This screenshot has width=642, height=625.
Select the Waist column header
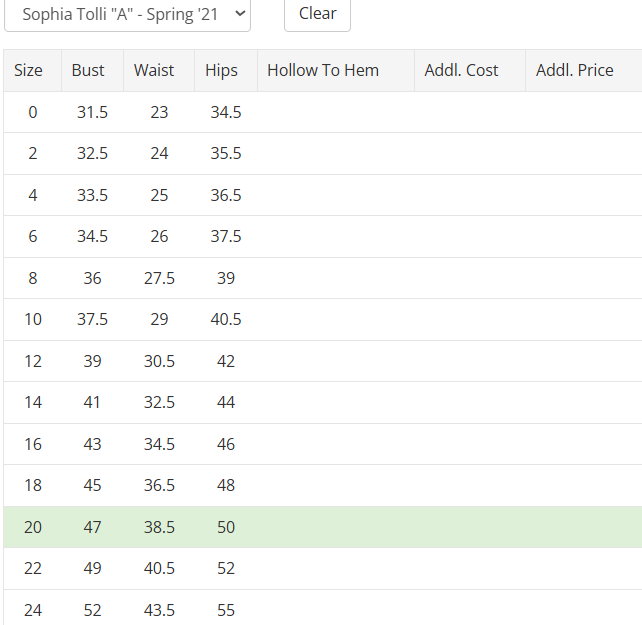click(x=154, y=70)
